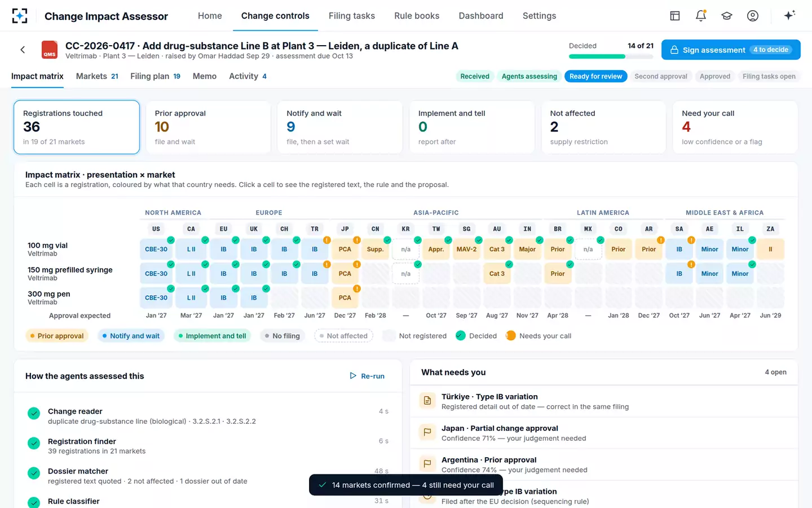
Task: Toggle the Not affected legend filter
Action: click(343, 336)
